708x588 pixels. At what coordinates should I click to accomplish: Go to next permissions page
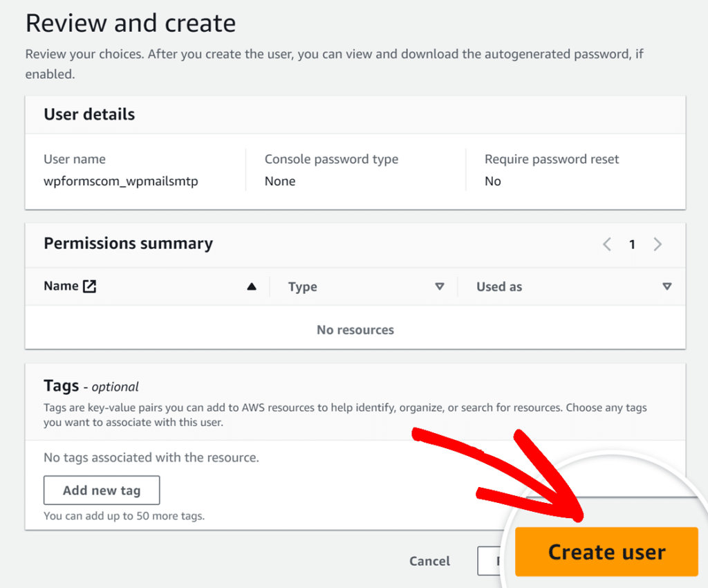(x=658, y=244)
